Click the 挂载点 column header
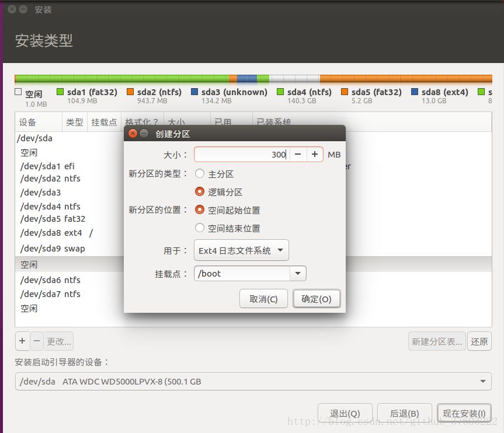 click(104, 122)
